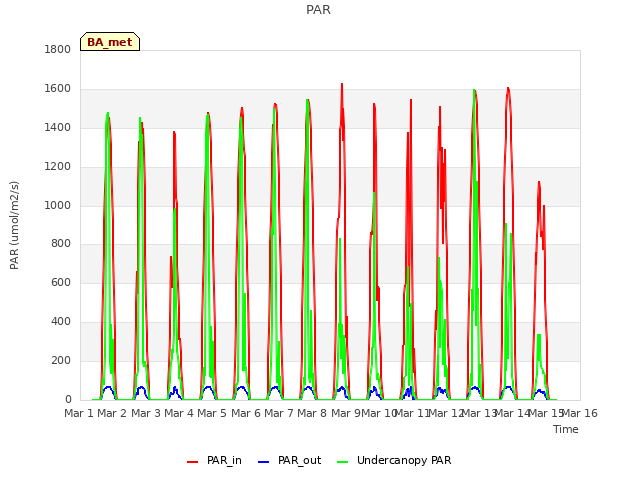Click the Mar 8 x-axis tick label

[312, 413]
